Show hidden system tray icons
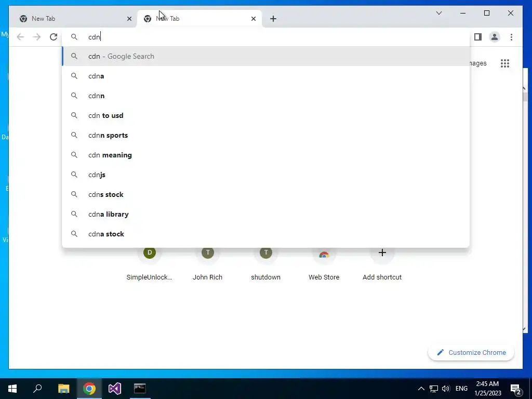 [x=421, y=389]
